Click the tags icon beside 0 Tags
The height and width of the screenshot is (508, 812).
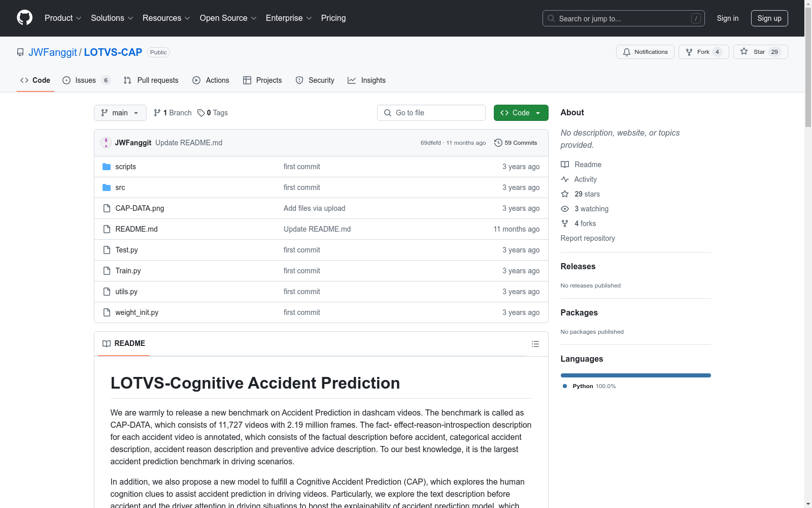click(x=201, y=113)
